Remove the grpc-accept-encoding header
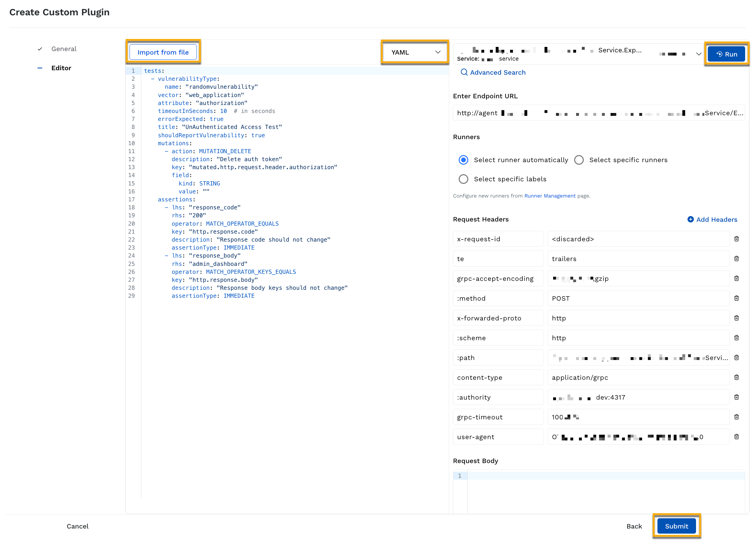Screen dimensions: 756x540 [x=737, y=278]
